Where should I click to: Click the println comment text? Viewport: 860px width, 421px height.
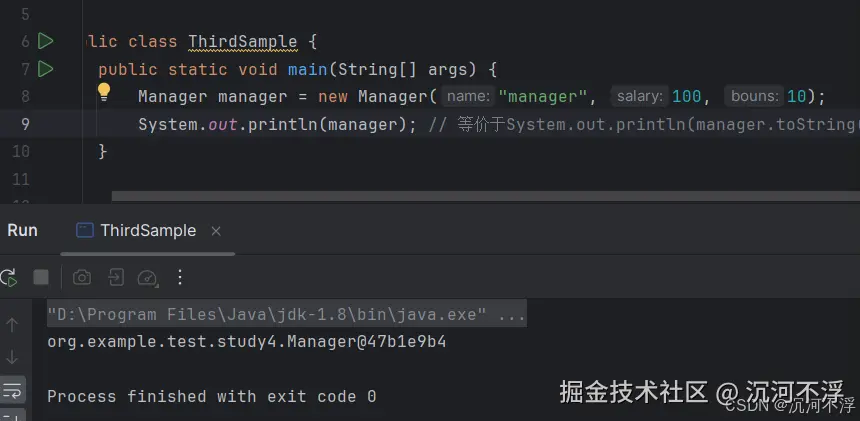tap(644, 124)
